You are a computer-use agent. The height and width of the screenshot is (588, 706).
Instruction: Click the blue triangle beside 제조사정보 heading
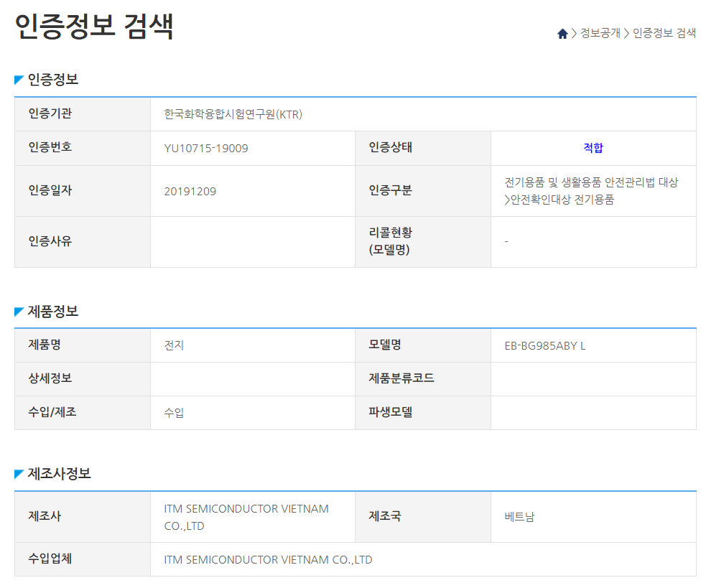19,475
